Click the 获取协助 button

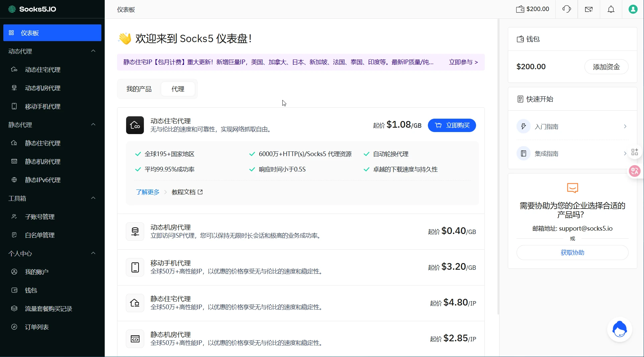pos(572,253)
